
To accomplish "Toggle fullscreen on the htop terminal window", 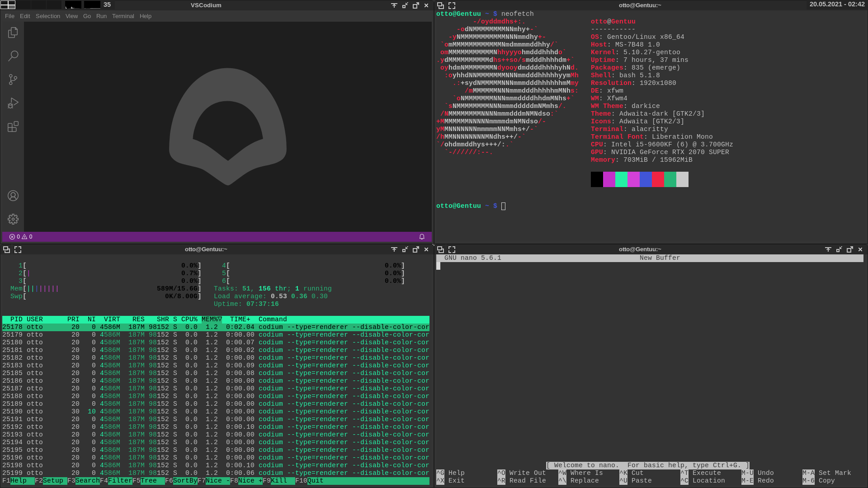I will 18,249.
